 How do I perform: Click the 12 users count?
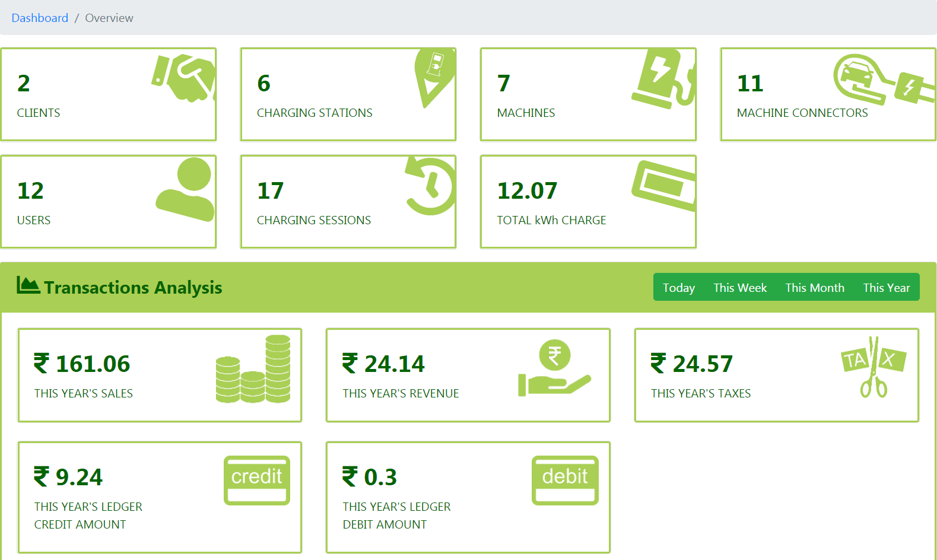click(x=30, y=191)
